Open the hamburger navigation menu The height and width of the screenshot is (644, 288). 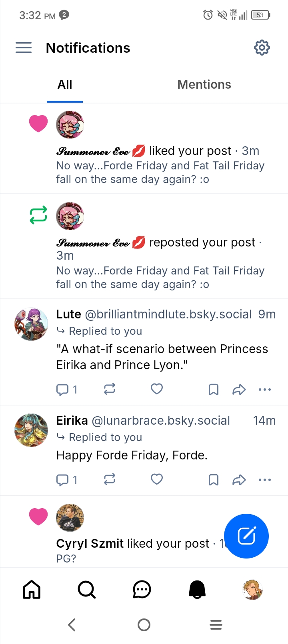click(x=24, y=48)
